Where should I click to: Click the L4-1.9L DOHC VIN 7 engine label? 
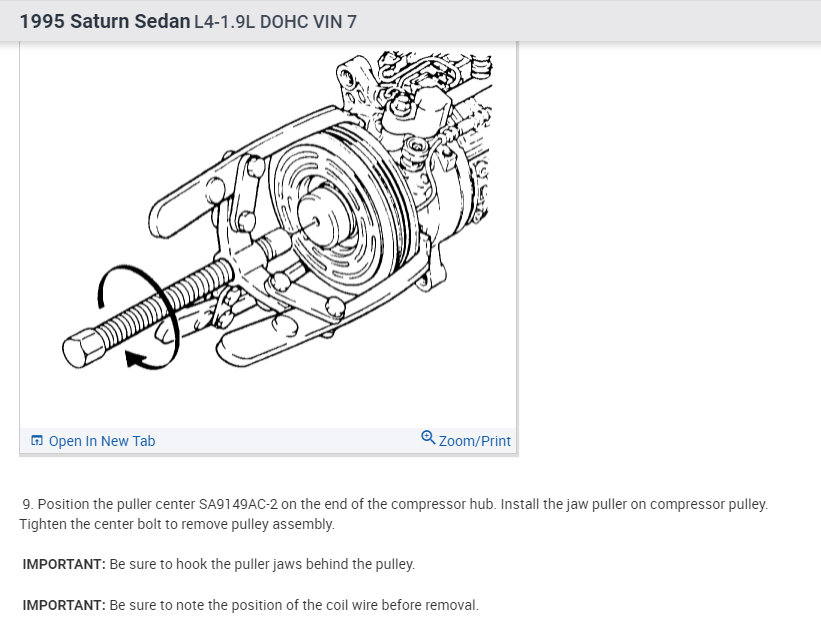tap(275, 22)
